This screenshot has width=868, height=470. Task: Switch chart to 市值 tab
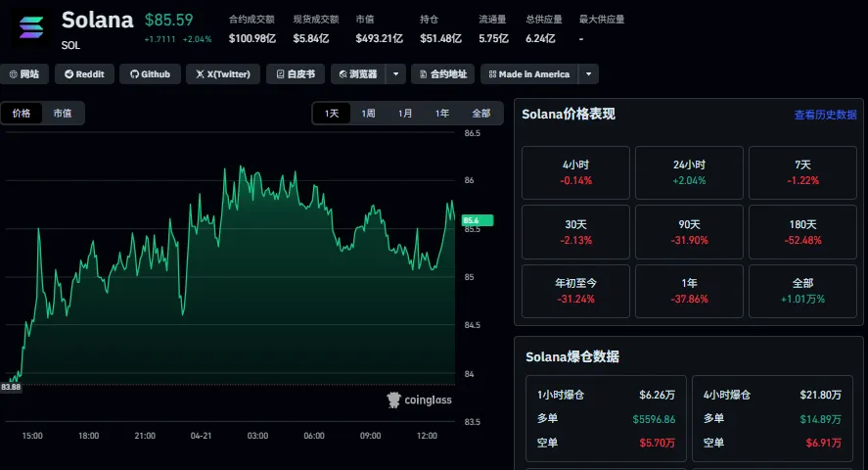click(63, 113)
